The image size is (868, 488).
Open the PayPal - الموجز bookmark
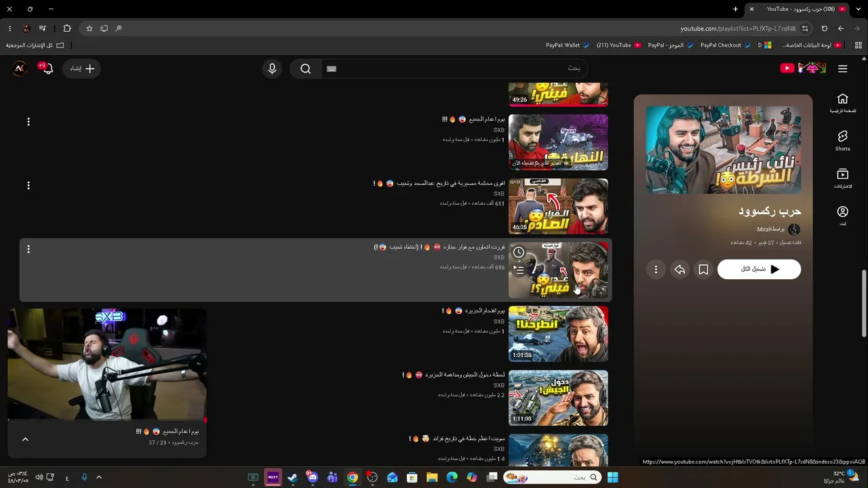pyautogui.click(x=671, y=45)
